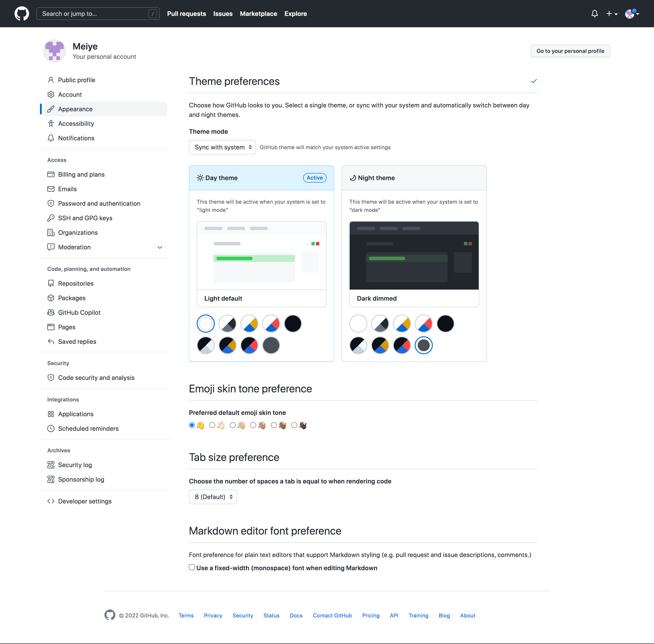Click the Light default theme preview thumbnail
Screen dimensions: 654x644
(261, 256)
